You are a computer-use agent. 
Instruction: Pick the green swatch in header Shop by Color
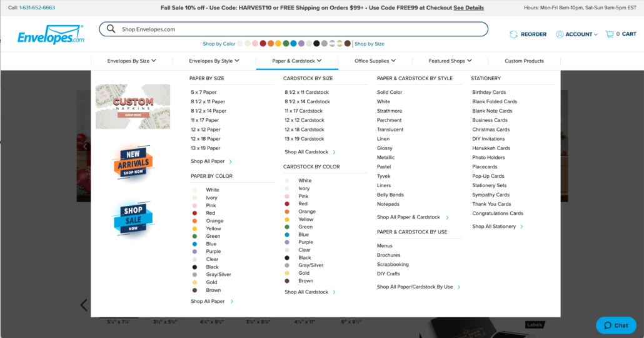click(x=286, y=44)
